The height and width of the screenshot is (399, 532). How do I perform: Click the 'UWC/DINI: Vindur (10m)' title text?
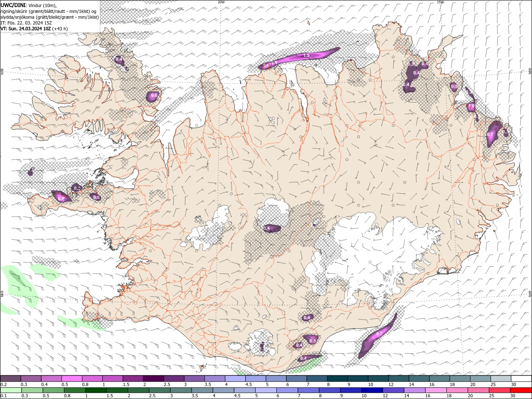click(x=28, y=5)
